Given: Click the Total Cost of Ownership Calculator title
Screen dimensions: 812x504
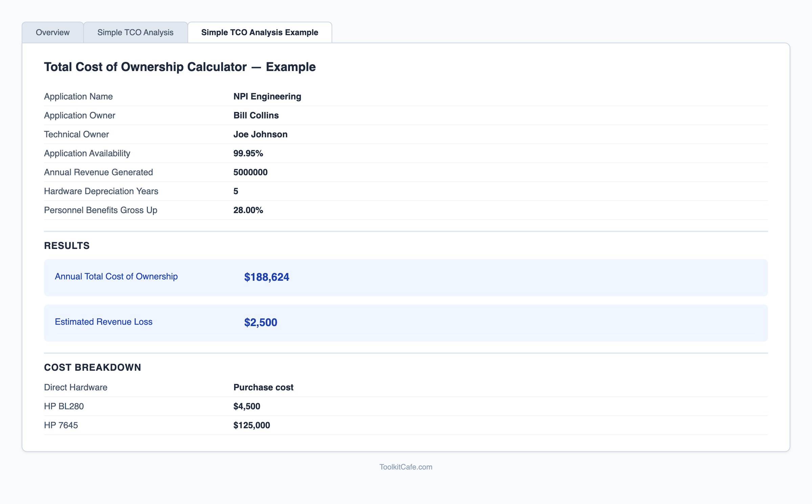Looking at the screenshot, I should point(180,67).
